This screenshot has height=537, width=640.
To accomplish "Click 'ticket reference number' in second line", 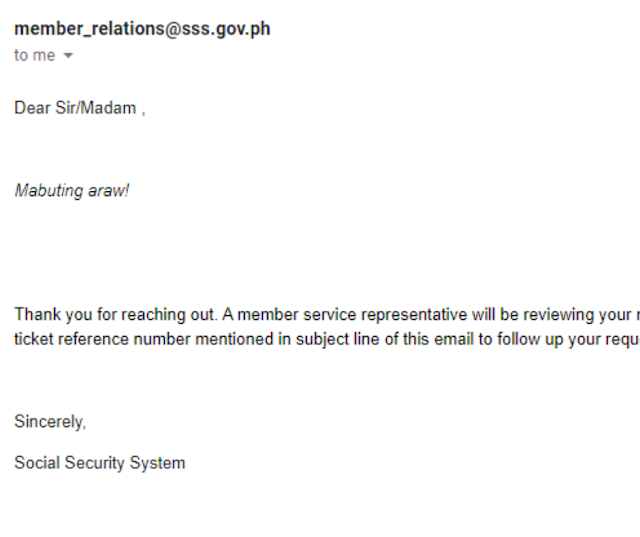I will click(x=102, y=340).
